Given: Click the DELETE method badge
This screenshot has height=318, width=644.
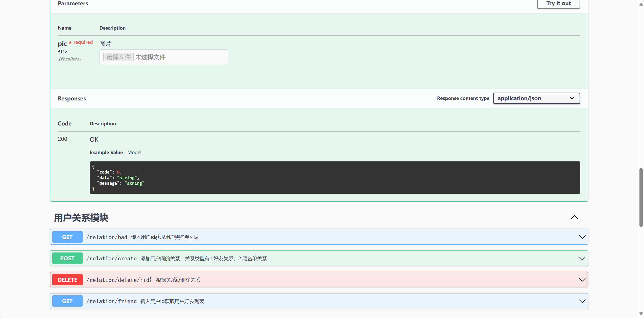Looking at the screenshot, I should pos(67,280).
